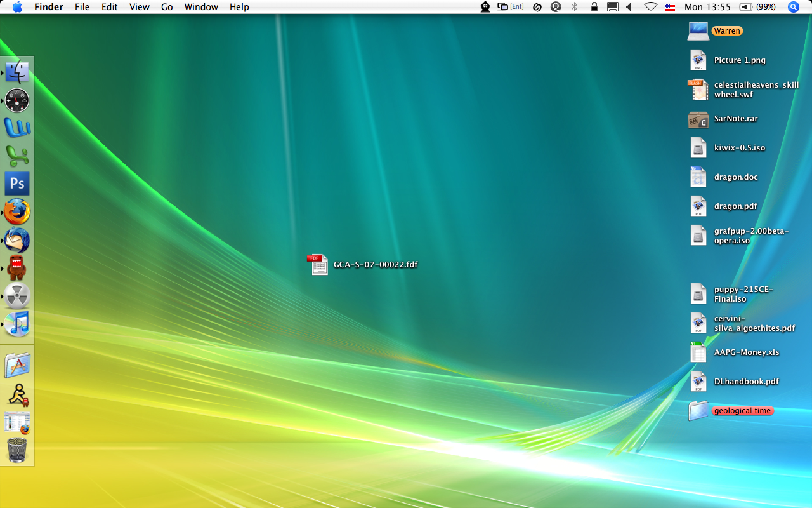812x508 pixels.
Task: Open the Applications folder in the dock
Action: coord(17,365)
